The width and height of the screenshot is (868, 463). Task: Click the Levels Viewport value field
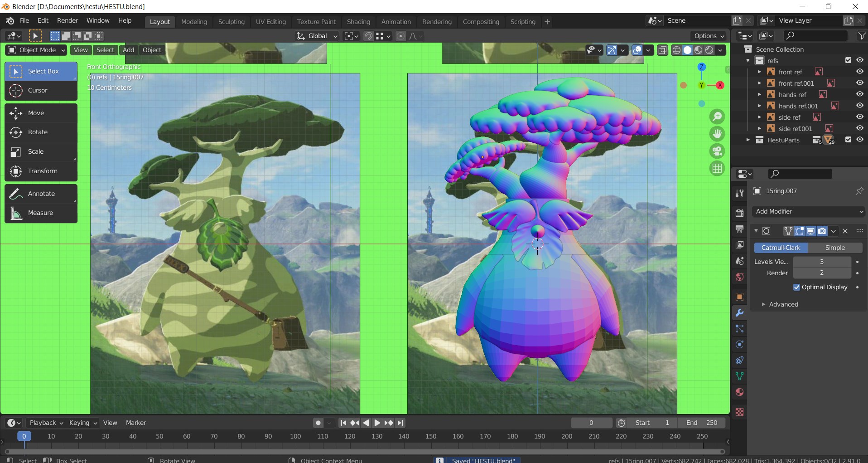[821, 262]
